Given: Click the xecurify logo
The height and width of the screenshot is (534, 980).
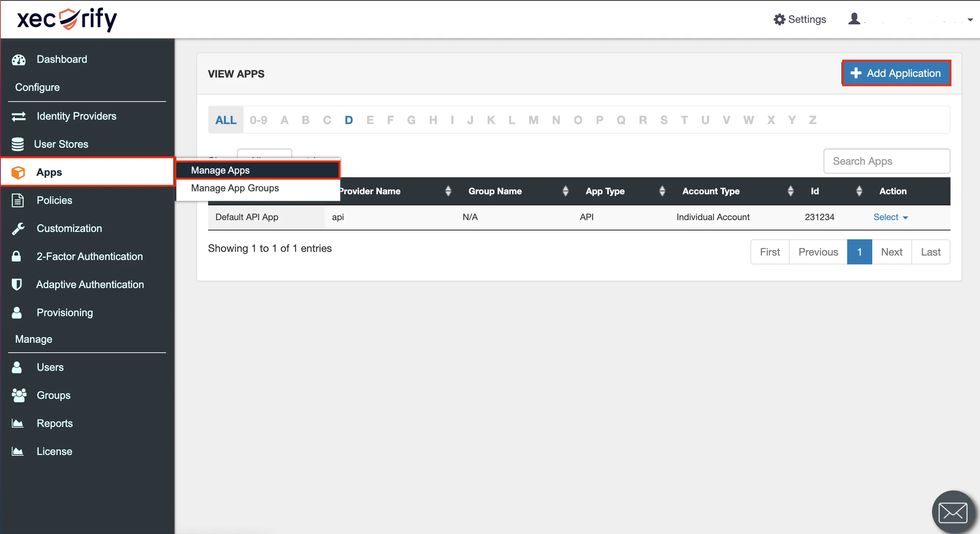Looking at the screenshot, I should [66, 19].
